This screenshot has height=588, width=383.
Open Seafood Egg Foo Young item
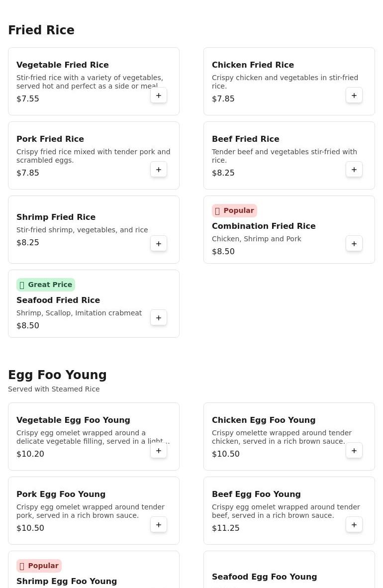[264, 577]
